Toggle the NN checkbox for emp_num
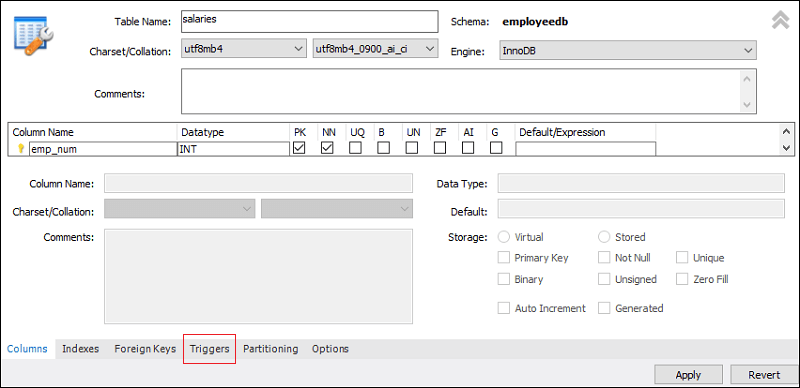Image resolution: width=800 pixels, height=388 pixels. click(328, 148)
